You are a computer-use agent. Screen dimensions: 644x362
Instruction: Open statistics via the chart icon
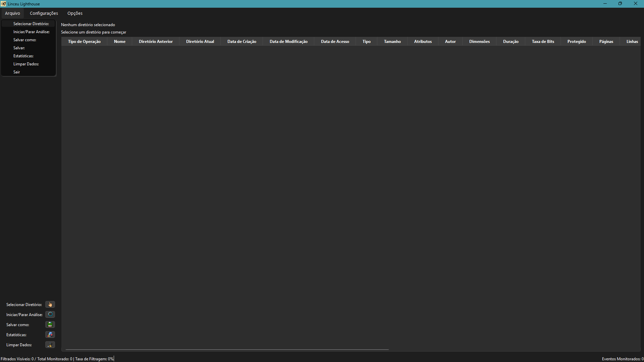[50, 335]
